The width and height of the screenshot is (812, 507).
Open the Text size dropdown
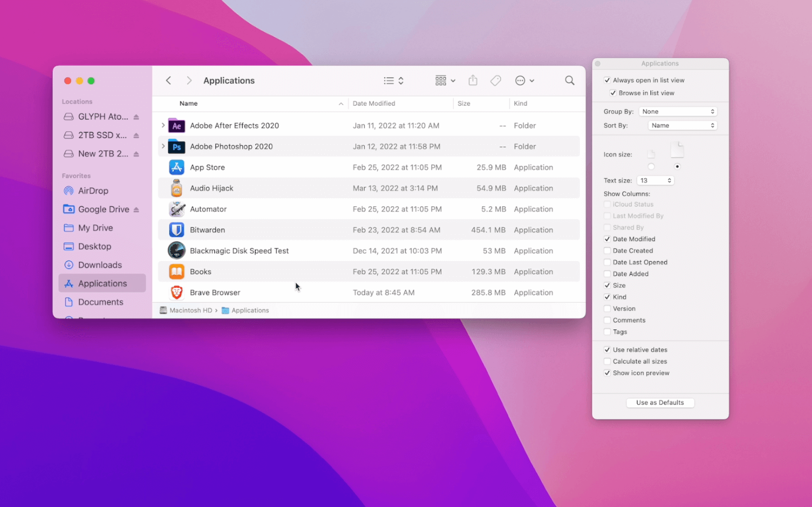[655, 180]
